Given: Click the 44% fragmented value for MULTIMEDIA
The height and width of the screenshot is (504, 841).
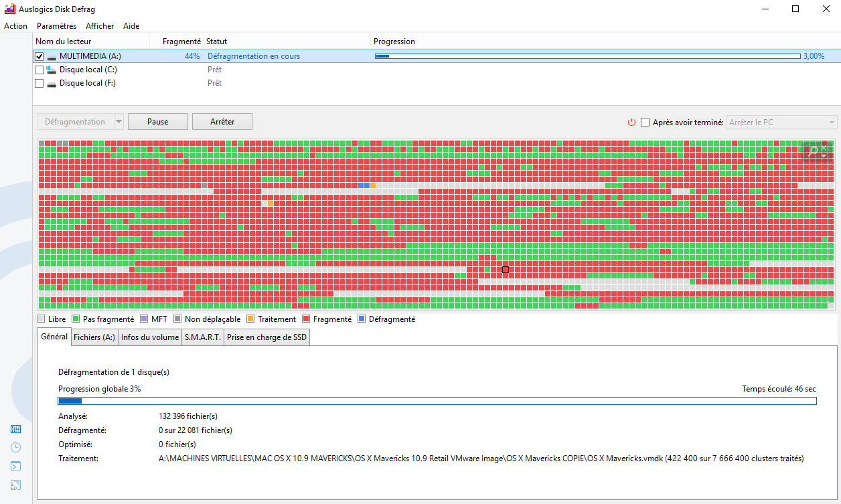Looking at the screenshot, I should click(192, 57).
